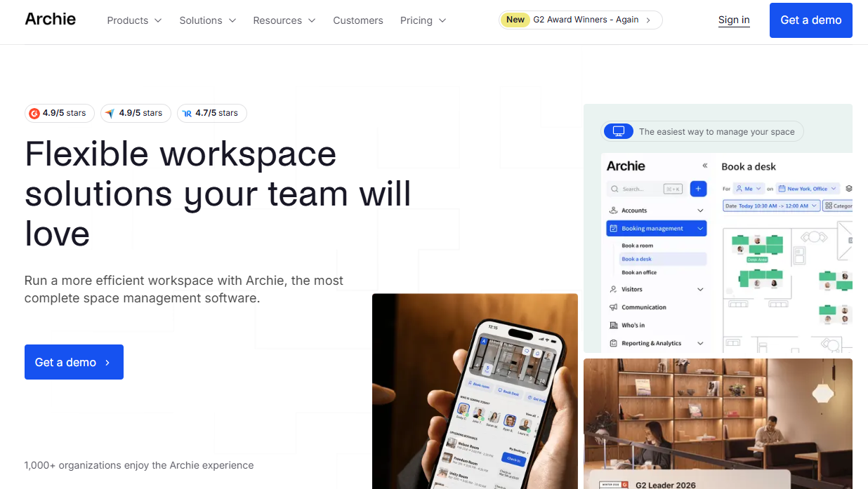Select Book a room in the sidebar
Image resolution: width=868 pixels, height=489 pixels.
tap(637, 246)
